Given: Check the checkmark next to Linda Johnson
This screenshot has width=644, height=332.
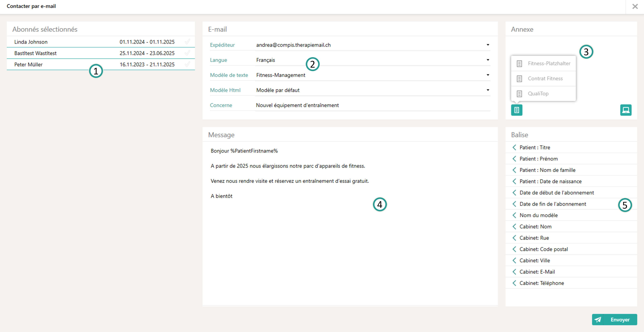Looking at the screenshot, I should pos(188,42).
